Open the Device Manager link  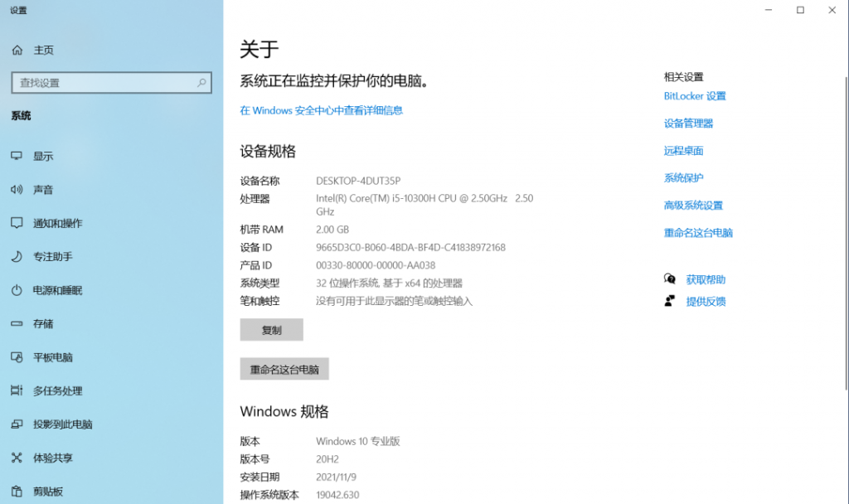pyautogui.click(x=688, y=124)
